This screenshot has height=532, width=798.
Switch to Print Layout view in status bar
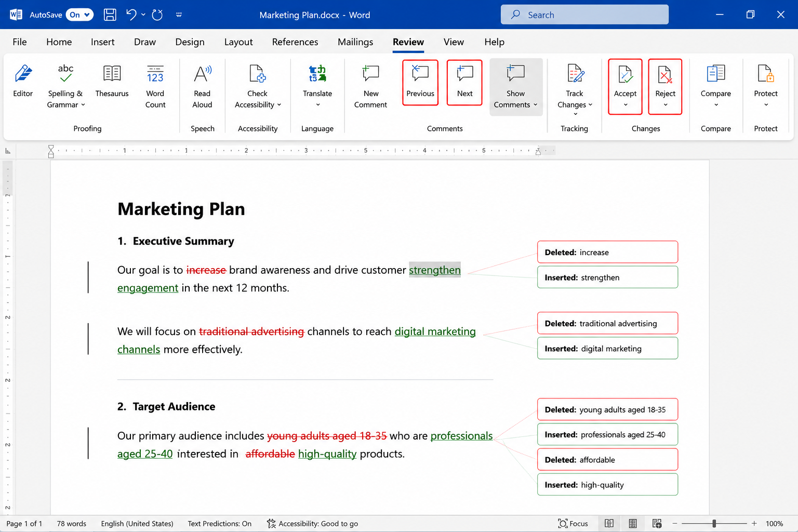[x=633, y=524]
